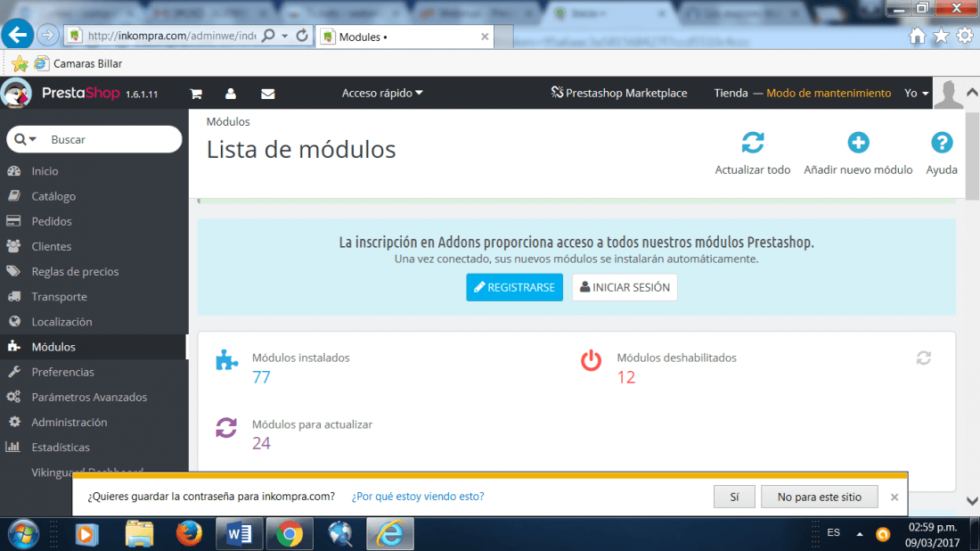Click Sí to save password

pyautogui.click(x=734, y=497)
